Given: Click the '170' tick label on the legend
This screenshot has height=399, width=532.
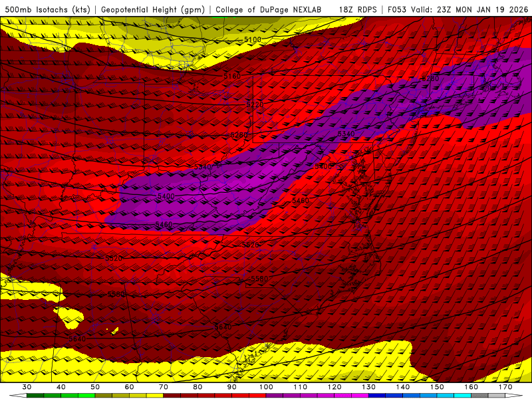Looking at the screenshot, I should [x=504, y=386].
